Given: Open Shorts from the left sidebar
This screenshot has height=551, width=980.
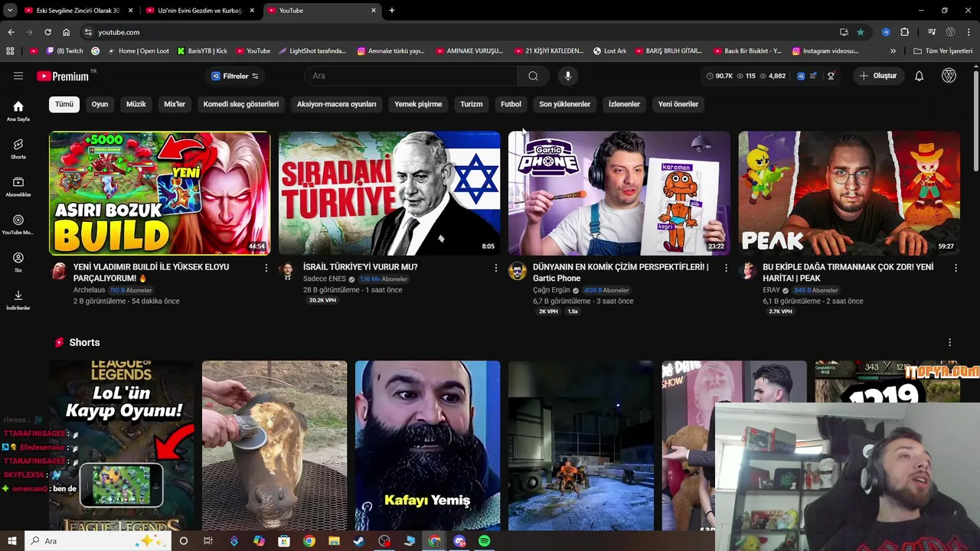Looking at the screenshot, I should 18,148.
